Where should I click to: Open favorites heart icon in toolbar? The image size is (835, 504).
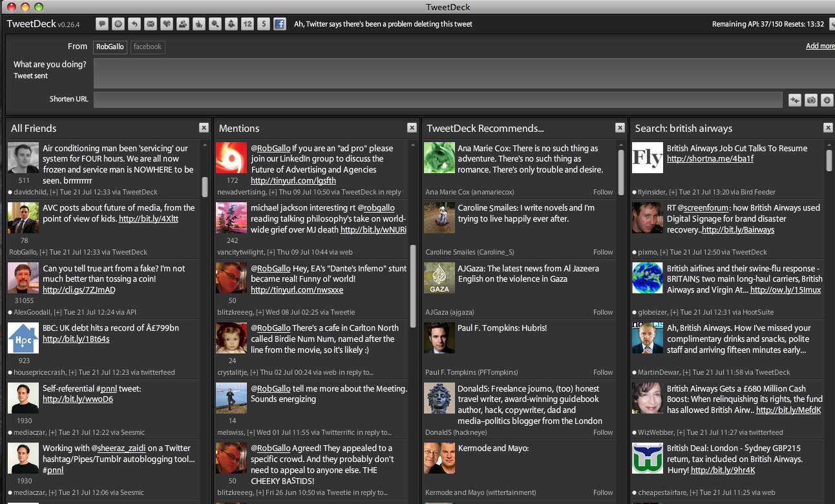[x=166, y=24]
